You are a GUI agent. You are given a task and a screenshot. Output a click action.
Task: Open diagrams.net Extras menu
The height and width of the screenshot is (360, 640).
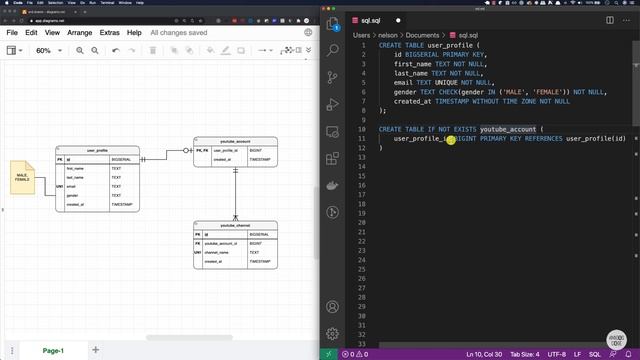point(110,33)
